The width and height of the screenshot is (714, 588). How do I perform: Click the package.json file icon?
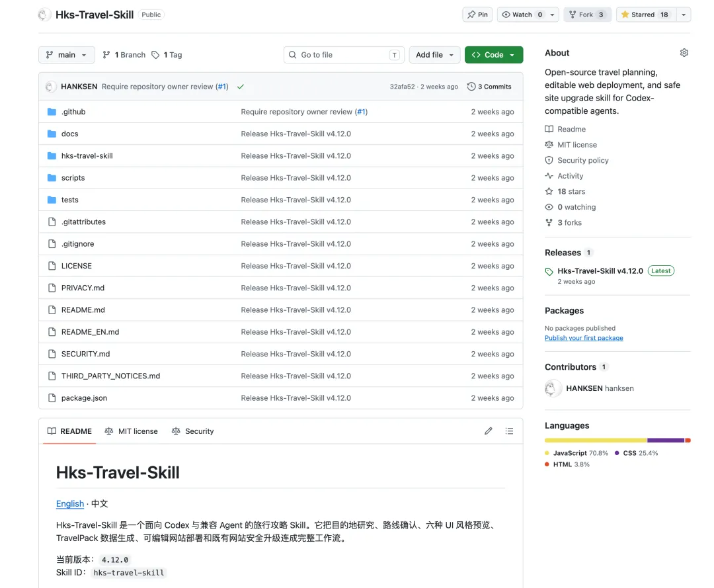(x=52, y=398)
